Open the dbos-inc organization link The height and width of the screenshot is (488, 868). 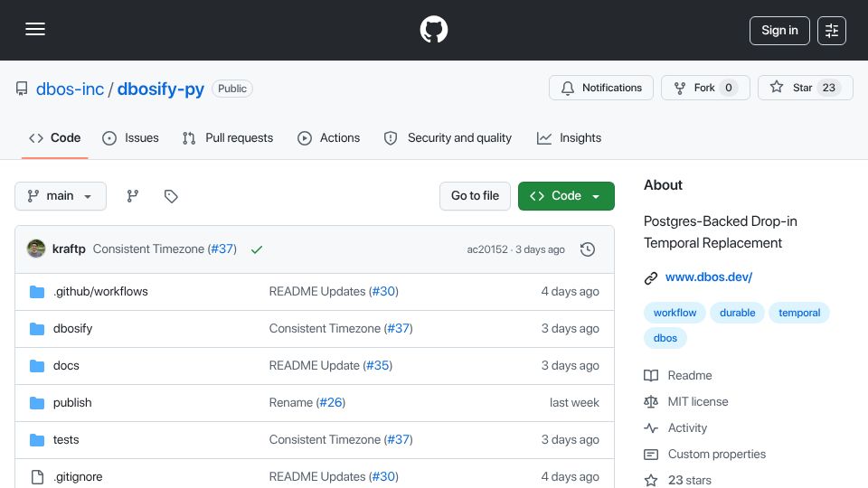pos(70,89)
